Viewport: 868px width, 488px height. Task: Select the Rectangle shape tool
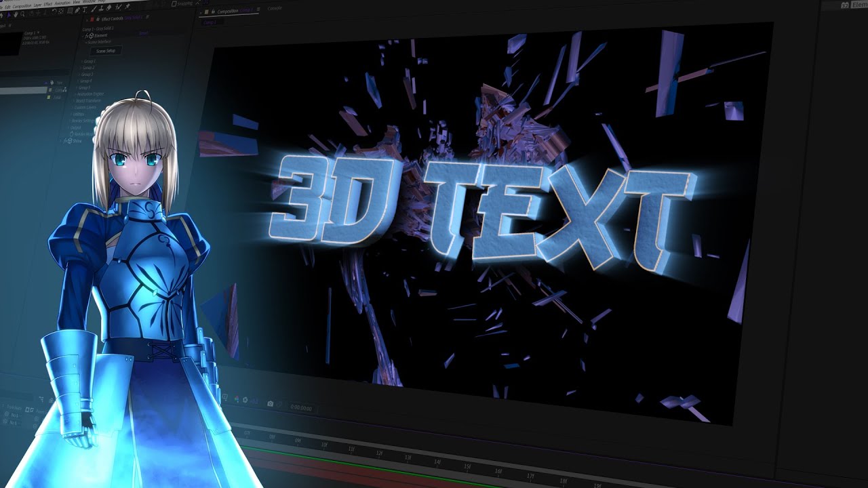[70, 10]
